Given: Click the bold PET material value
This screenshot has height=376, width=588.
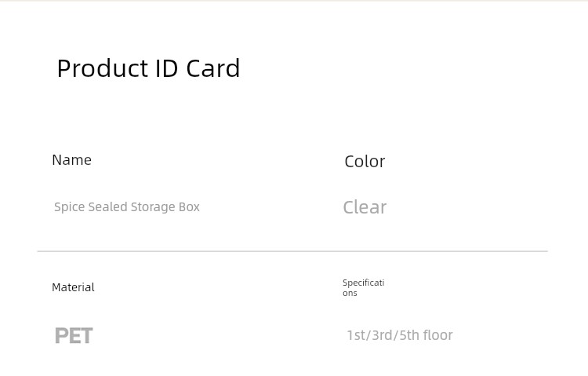Looking at the screenshot, I should pyautogui.click(x=74, y=335).
